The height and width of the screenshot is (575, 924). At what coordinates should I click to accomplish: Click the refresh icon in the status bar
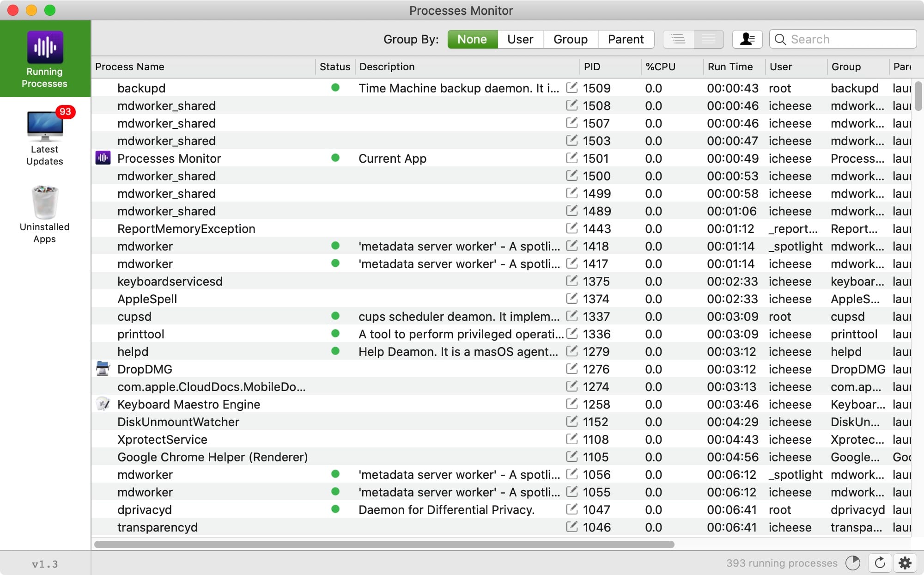(x=880, y=563)
